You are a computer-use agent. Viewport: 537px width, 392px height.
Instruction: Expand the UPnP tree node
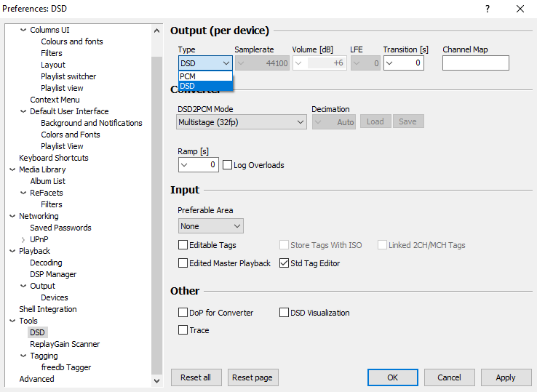coord(23,239)
